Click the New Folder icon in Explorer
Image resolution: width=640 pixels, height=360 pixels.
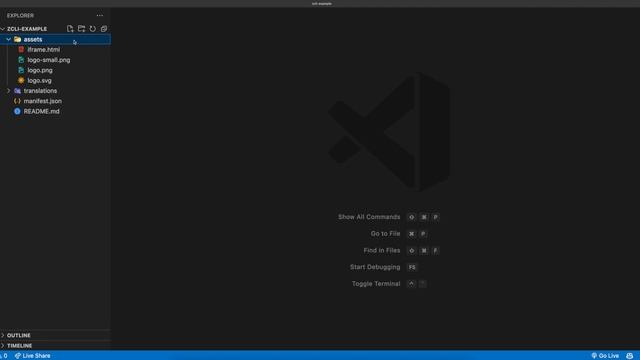82,29
